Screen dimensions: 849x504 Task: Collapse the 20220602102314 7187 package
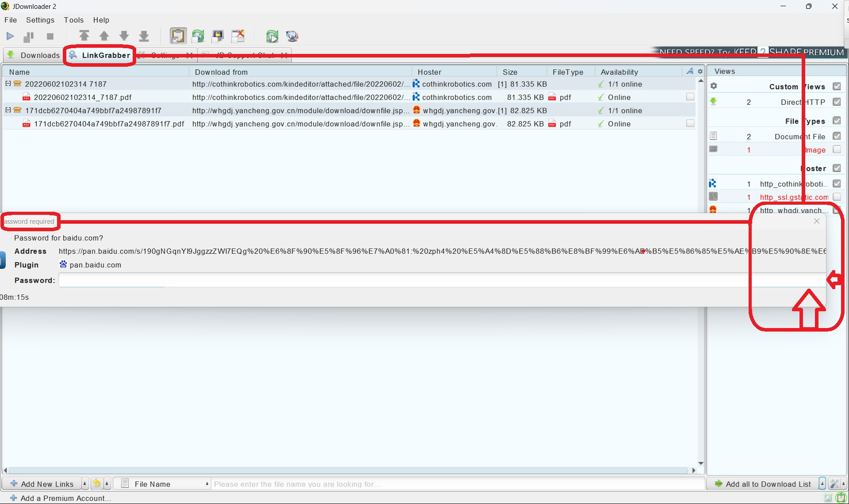(8, 84)
